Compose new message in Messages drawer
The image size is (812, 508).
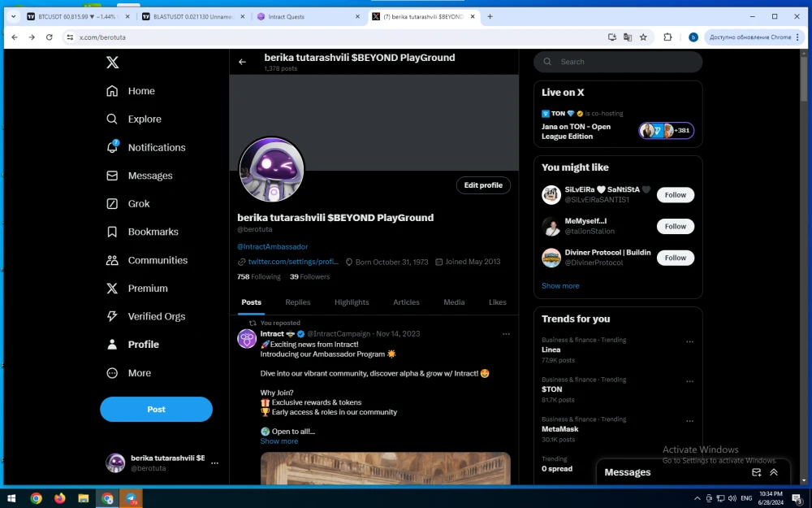coord(757,472)
